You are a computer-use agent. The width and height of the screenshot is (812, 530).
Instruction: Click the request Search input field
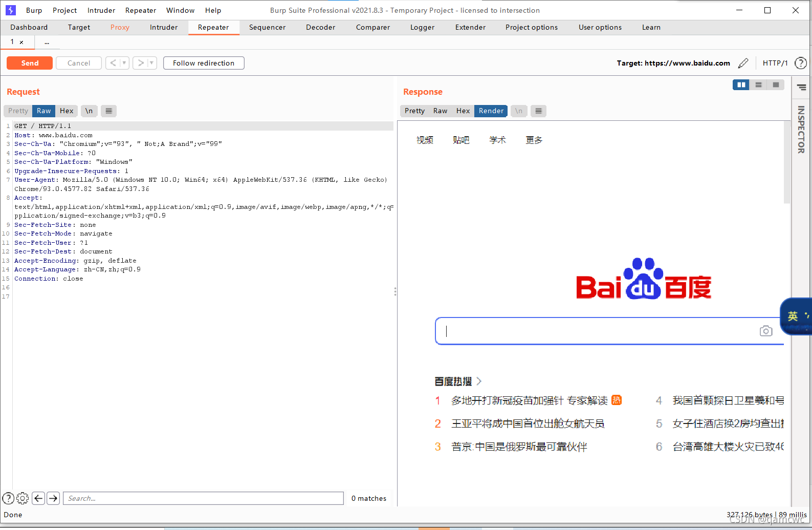point(203,498)
